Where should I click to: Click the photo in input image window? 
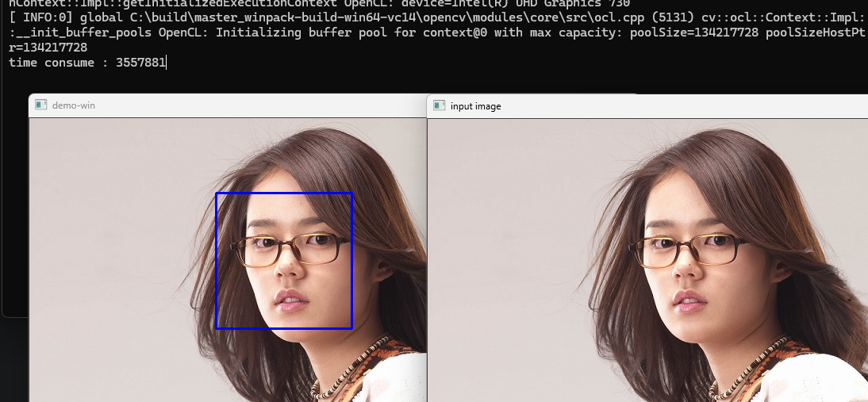coord(647,260)
